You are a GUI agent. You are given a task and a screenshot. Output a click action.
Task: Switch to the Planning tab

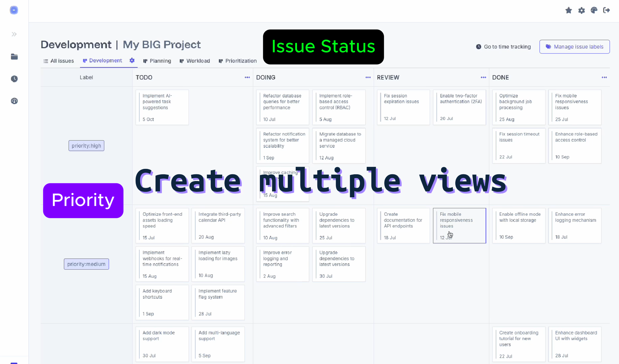pyautogui.click(x=157, y=61)
